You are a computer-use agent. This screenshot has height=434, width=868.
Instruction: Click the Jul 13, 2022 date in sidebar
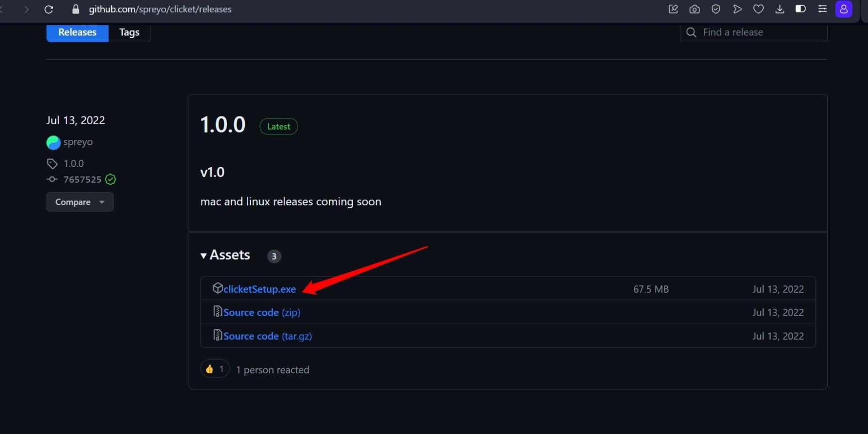[x=76, y=120]
